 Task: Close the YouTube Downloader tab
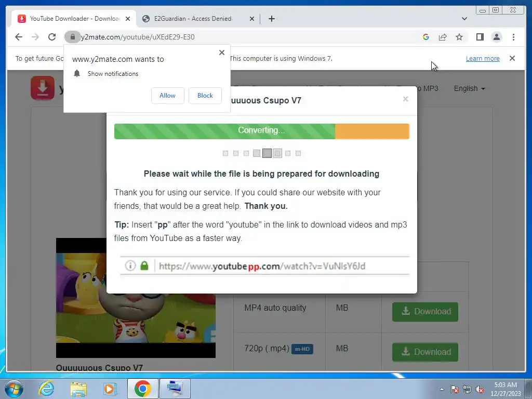[x=128, y=19]
